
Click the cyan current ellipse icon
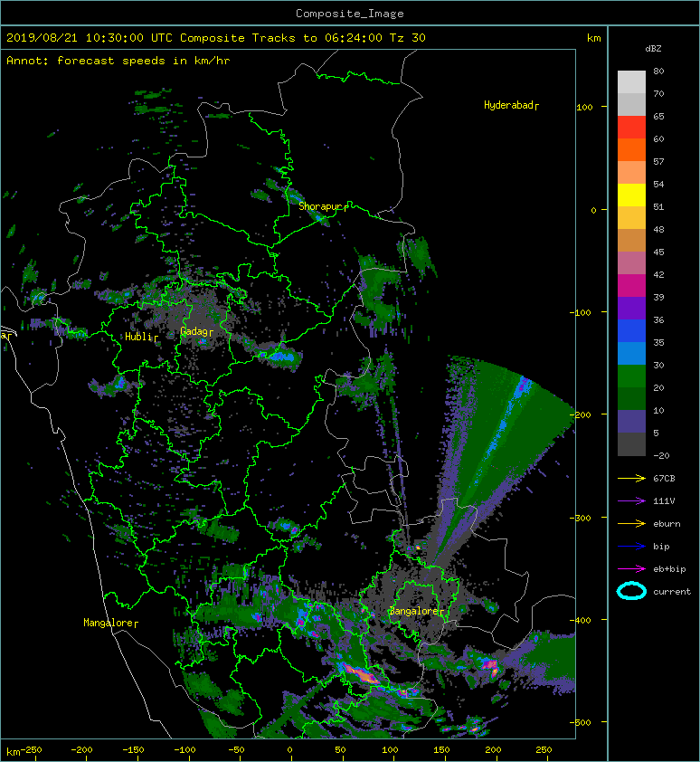tap(631, 592)
